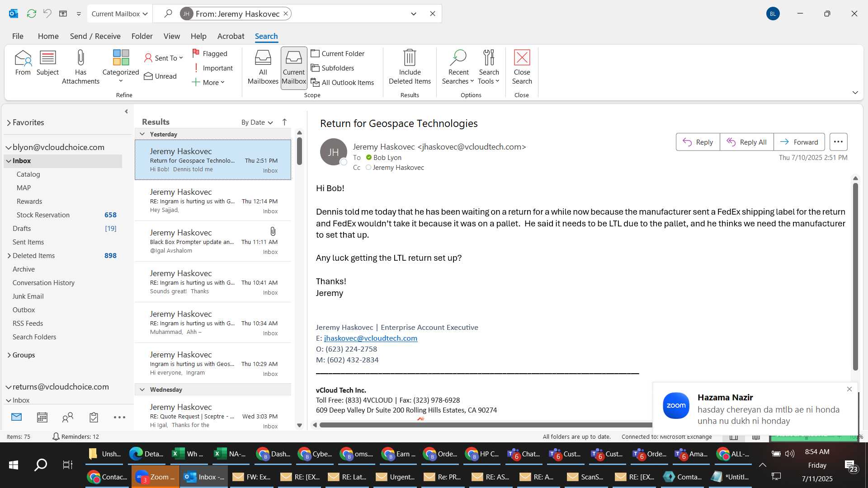Expand the Favorites section
Image resolution: width=868 pixels, height=488 pixels.
[9, 122]
